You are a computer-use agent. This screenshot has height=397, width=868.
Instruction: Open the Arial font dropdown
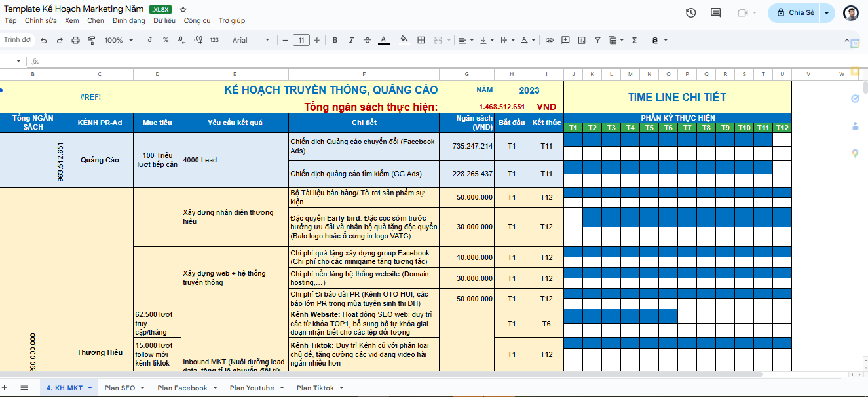coord(250,40)
